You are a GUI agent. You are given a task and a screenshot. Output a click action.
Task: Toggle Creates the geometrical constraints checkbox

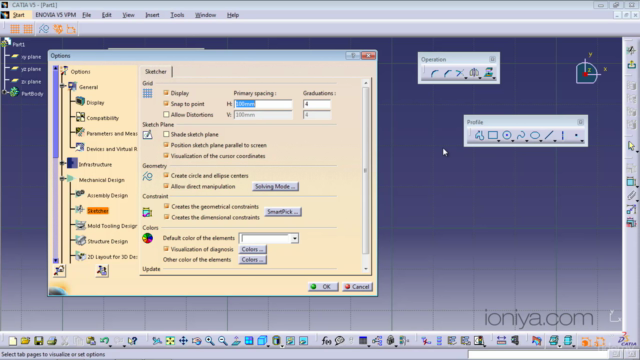pos(166,207)
